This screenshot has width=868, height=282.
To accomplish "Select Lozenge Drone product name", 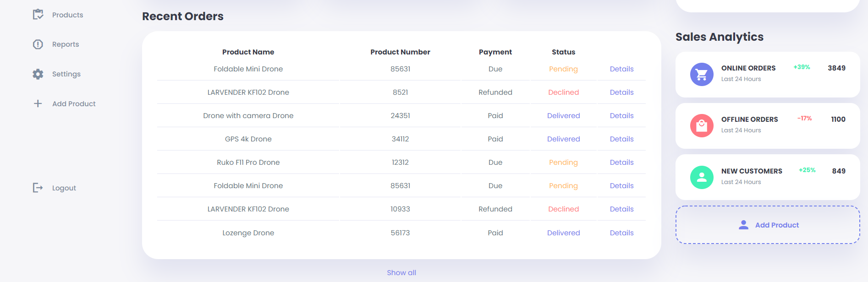I will coord(248,233).
